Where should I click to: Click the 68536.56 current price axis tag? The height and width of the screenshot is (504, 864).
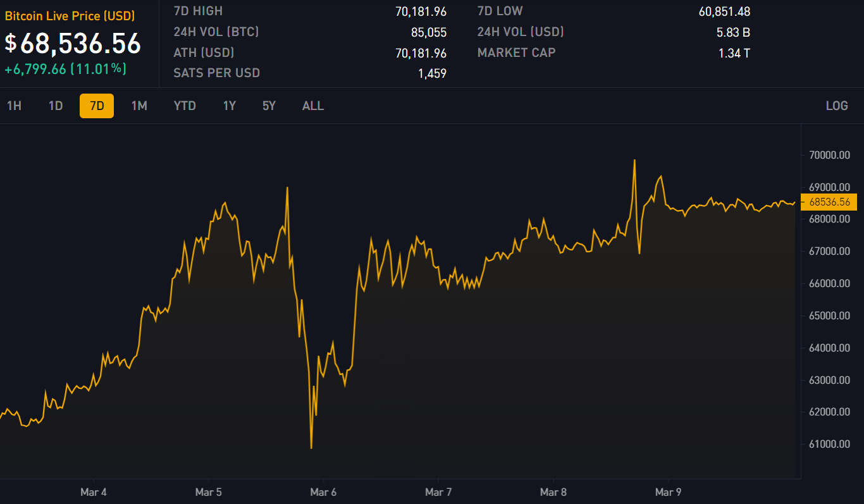point(829,202)
